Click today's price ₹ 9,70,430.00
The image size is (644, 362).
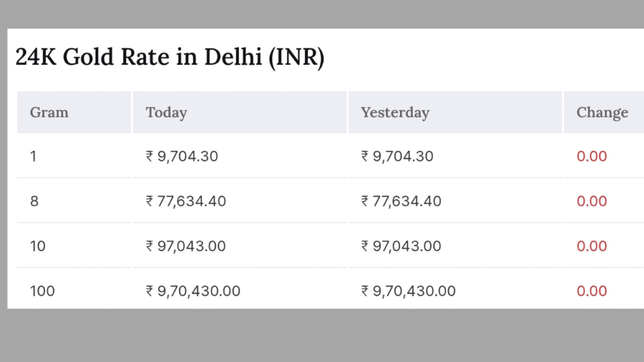[193, 291]
